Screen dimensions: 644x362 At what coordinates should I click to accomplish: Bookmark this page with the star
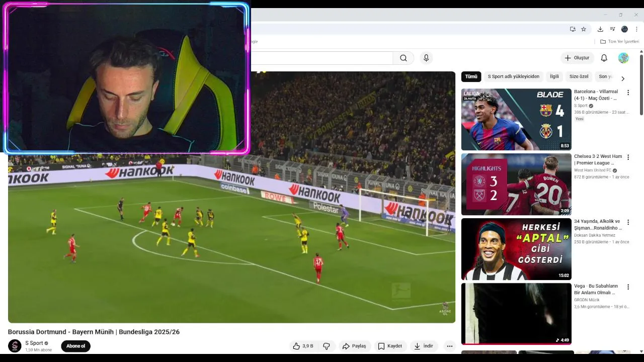pyautogui.click(x=584, y=29)
